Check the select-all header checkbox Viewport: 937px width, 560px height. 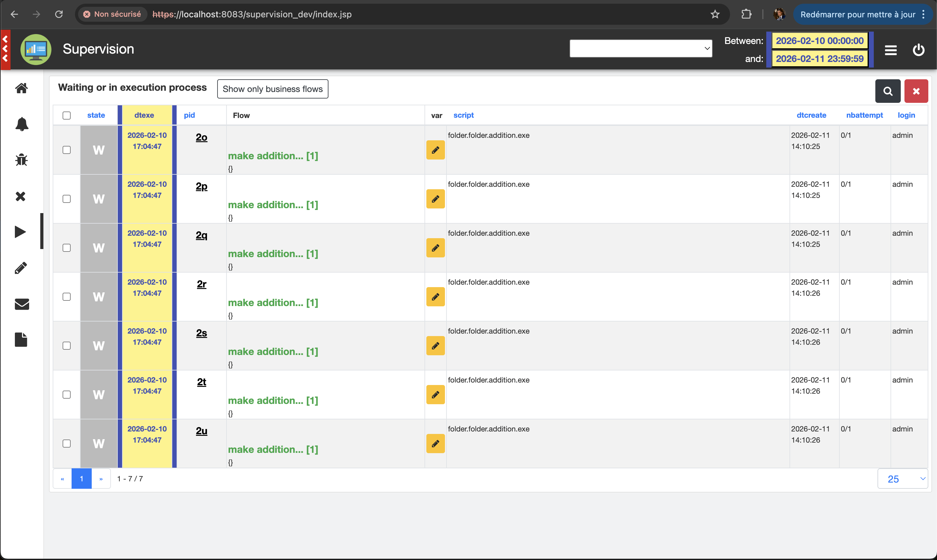66,116
